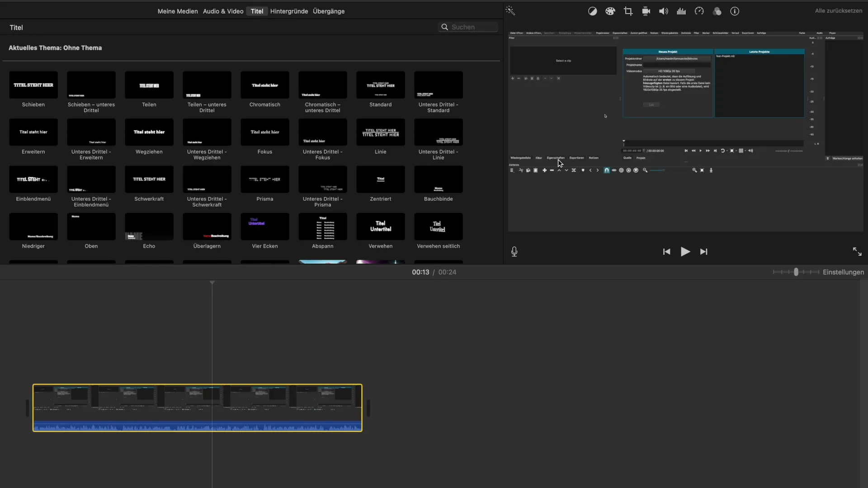The width and height of the screenshot is (868, 488).
Task: Open the color balance tool
Action: [592, 11]
